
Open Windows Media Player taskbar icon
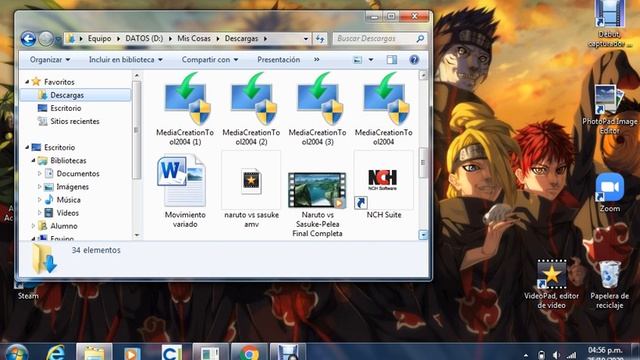coord(132,353)
